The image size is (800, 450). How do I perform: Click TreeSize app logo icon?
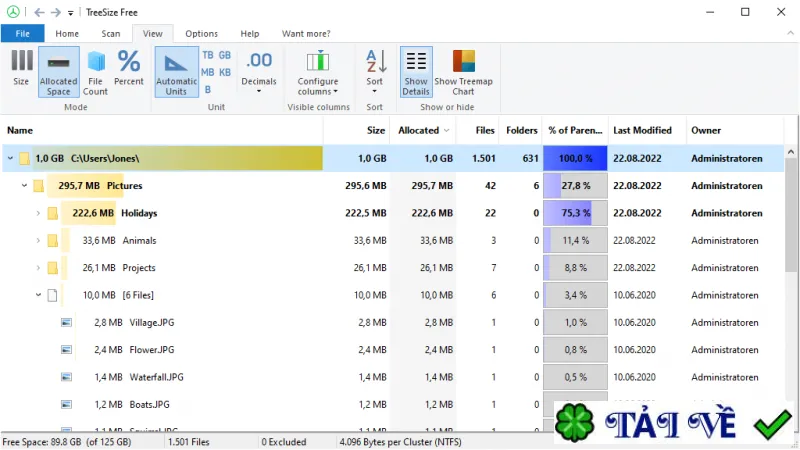(13, 12)
